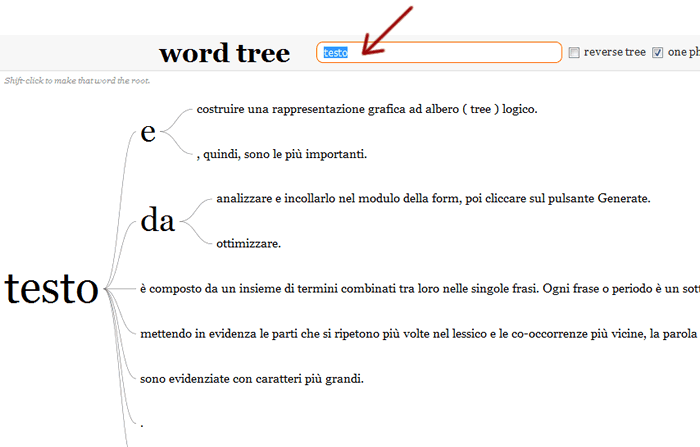Screen dimensions: 700x447
Task: Select the ", quindi, sono le più importanti" leaf
Action: pos(283,154)
